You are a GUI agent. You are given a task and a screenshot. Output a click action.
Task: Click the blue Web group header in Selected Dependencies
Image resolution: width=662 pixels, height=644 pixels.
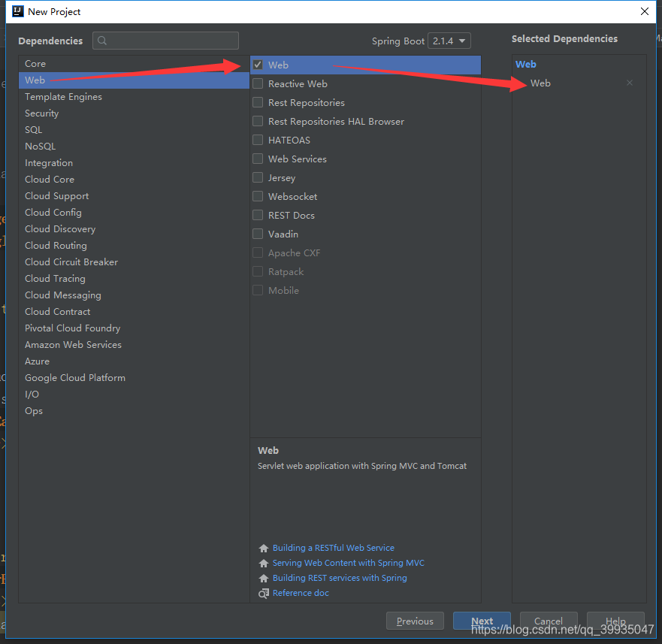tap(526, 64)
